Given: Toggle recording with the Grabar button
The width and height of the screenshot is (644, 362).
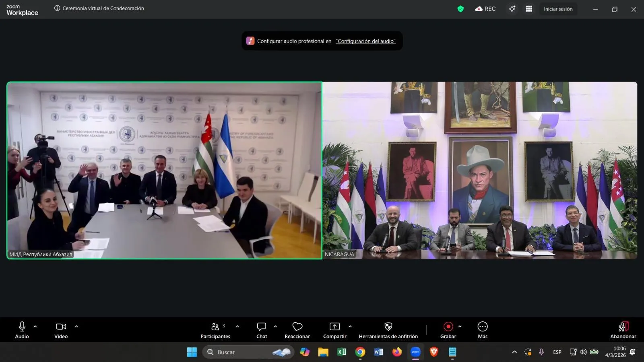Looking at the screenshot, I should tap(448, 330).
